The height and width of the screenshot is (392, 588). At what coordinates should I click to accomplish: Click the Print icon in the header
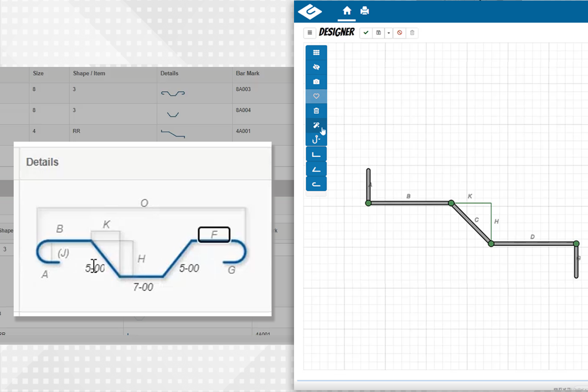click(x=364, y=11)
